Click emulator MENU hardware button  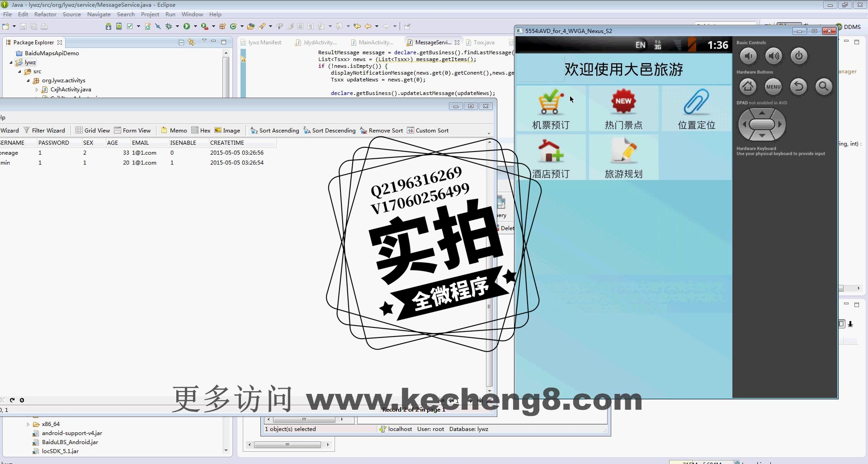[774, 86]
